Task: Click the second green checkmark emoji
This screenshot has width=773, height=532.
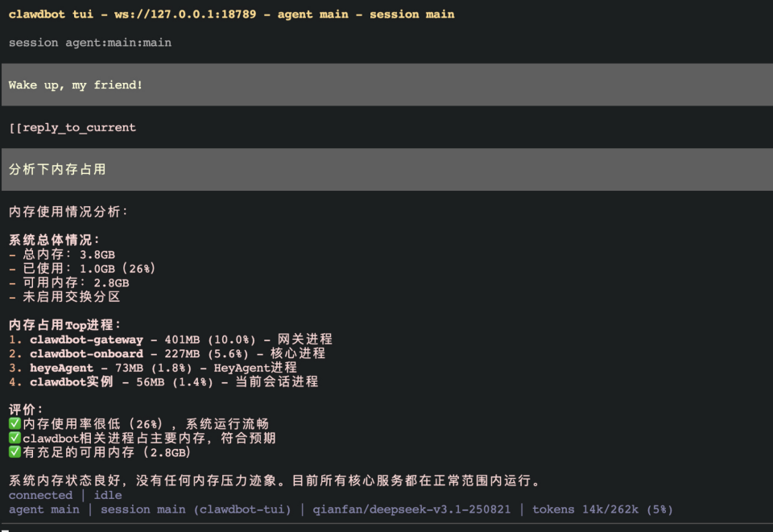Action: click(14, 438)
